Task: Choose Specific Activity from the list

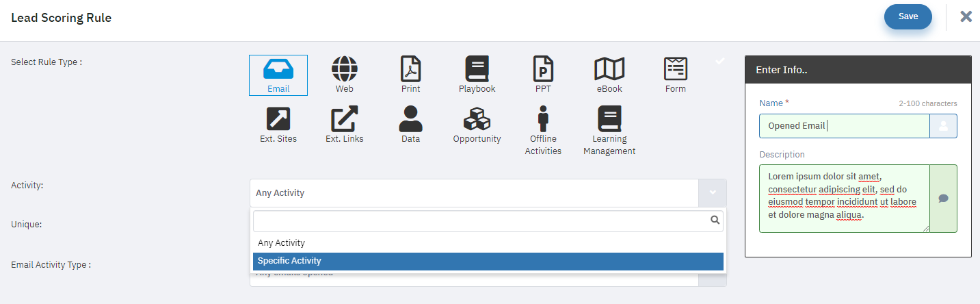Action: point(488,261)
